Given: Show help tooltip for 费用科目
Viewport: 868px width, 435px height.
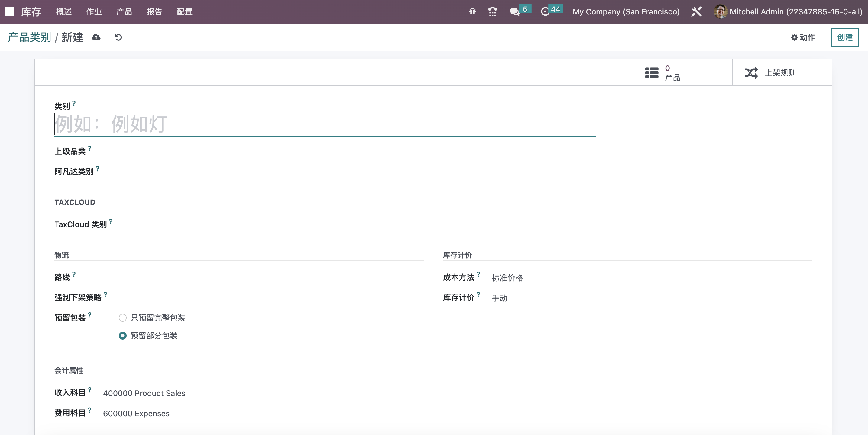Looking at the screenshot, I should pyautogui.click(x=90, y=410).
